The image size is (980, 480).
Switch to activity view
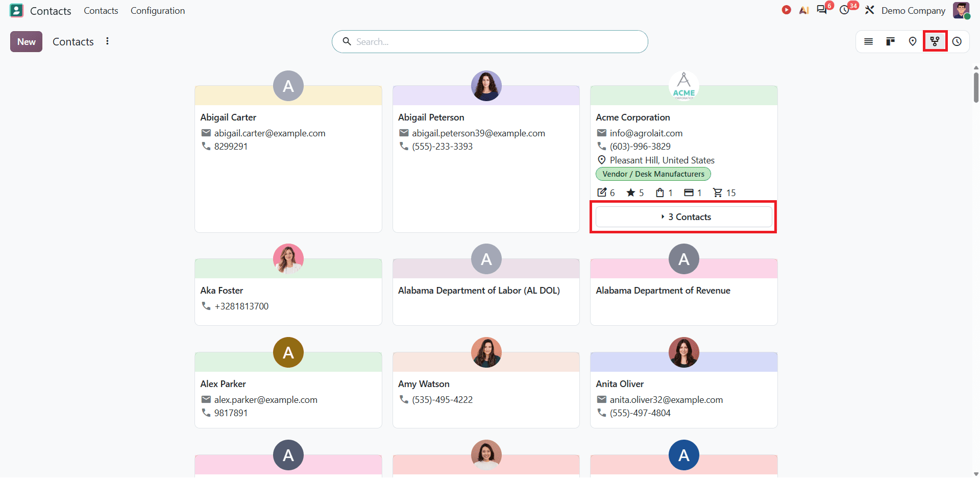[x=957, y=42]
